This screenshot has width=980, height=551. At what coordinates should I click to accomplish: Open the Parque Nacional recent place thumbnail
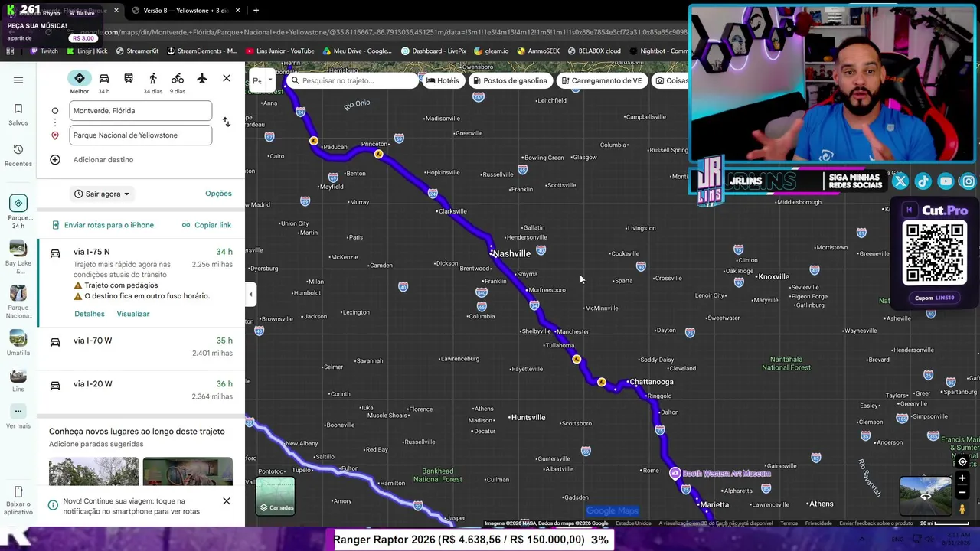[18, 293]
